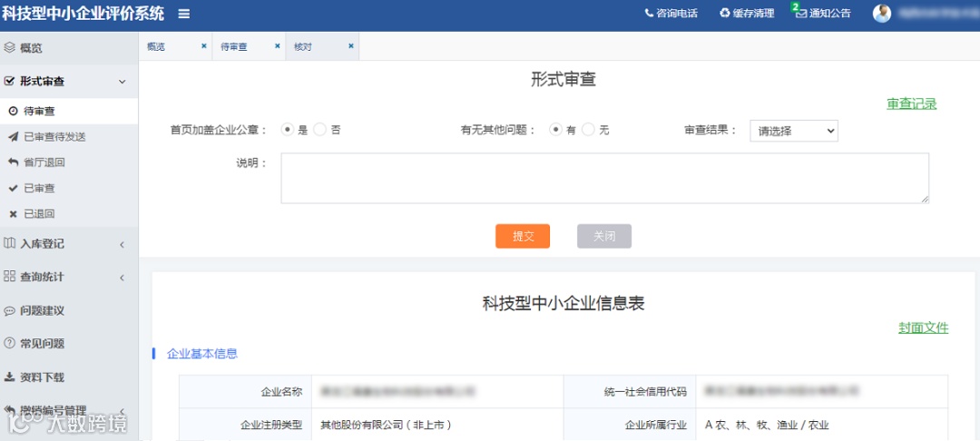Click the 缓存清理 recycle icon
This screenshot has height=441, width=980.
(725, 13)
